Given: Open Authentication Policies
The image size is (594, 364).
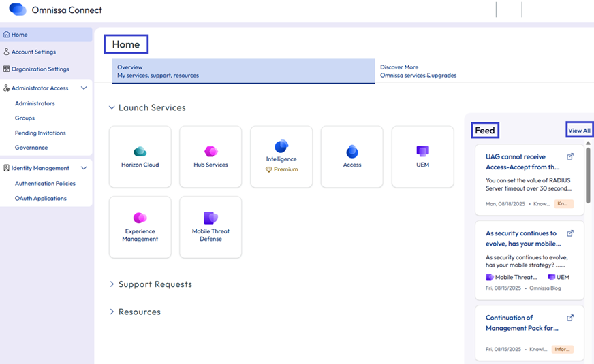Looking at the screenshot, I should click(45, 183).
